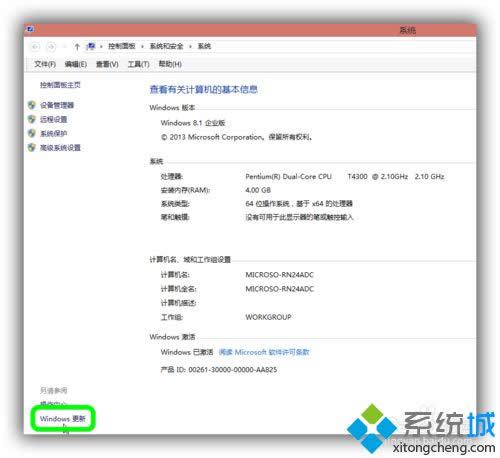Navigate to 系统和安全 in the breadcrumb
The height and width of the screenshot is (458, 500).
tap(166, 46)
